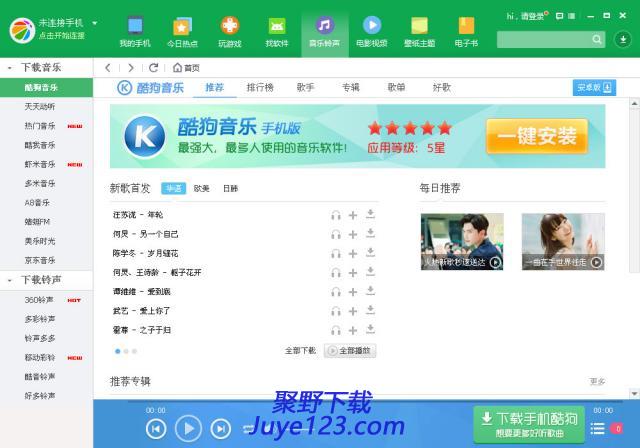Go to first song-list page dot

118,351
